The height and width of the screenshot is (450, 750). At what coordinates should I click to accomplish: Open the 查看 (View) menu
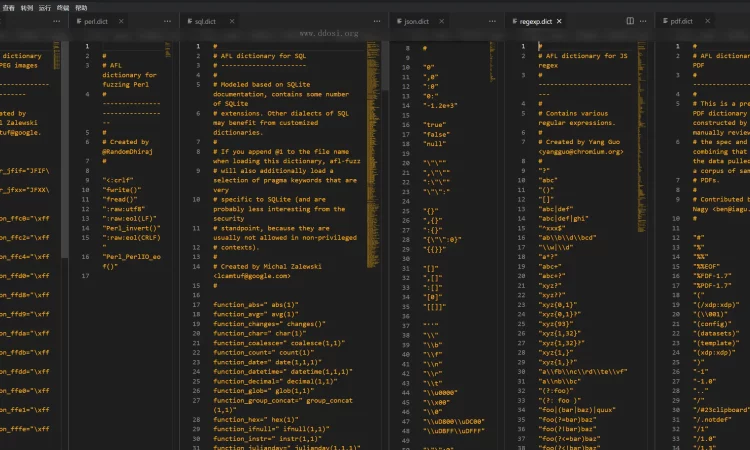point(9,8)
